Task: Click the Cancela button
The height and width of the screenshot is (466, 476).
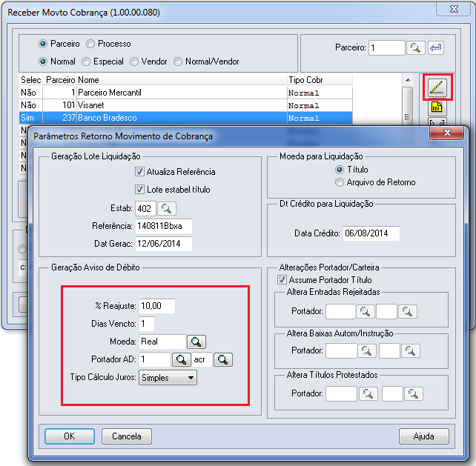Action: coord(127,436)
